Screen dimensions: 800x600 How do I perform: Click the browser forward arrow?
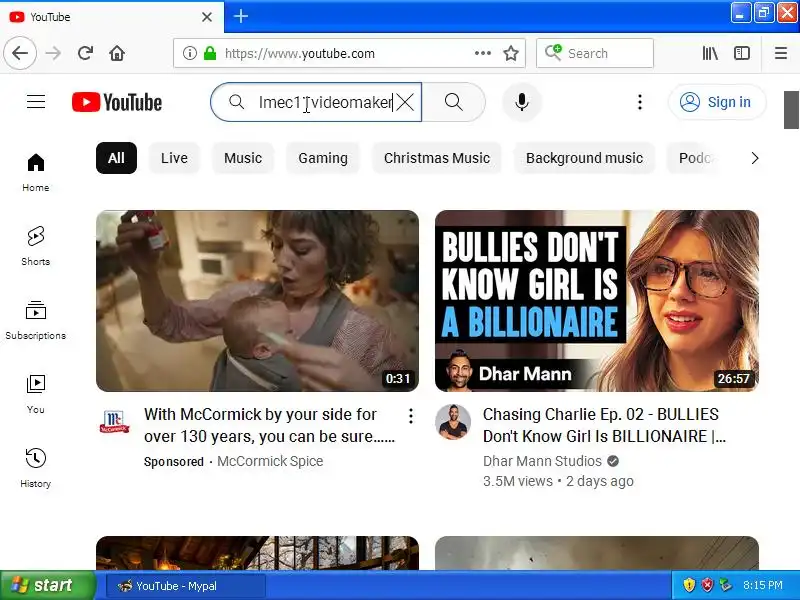click(x=53, y=53)
